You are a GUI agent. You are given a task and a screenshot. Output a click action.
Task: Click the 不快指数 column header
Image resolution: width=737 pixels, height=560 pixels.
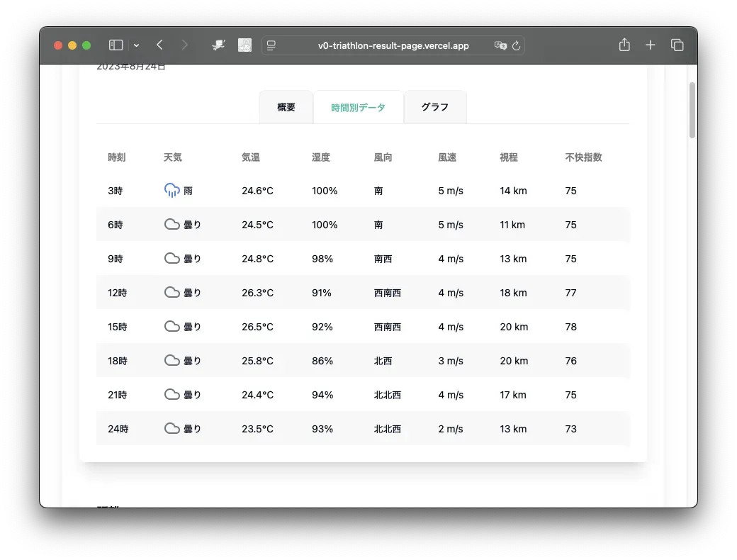coord(583,157)
